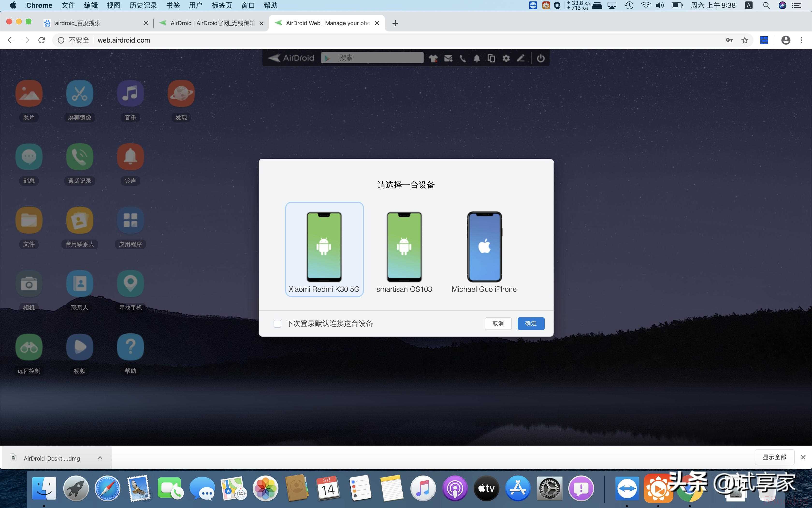
Task: Open Finder from the Dock
Action: (x=44, y=488)
